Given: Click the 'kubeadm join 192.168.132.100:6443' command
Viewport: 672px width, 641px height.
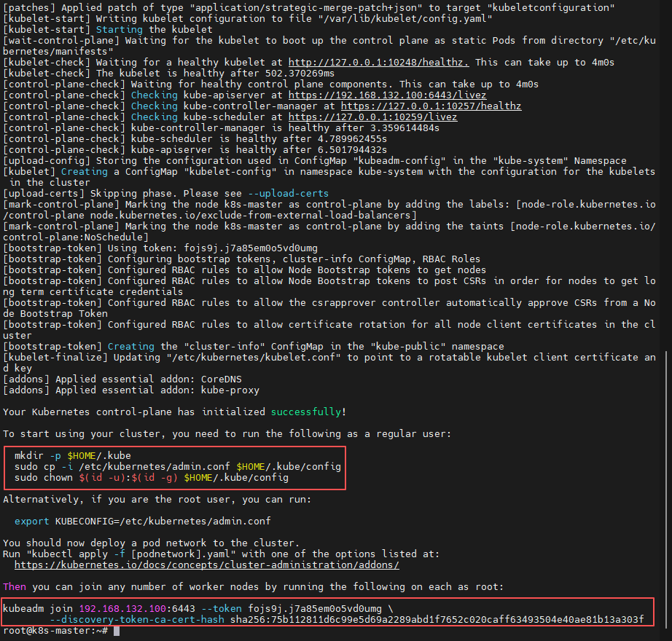Looking at the screenshot, I should click(198, 608).
